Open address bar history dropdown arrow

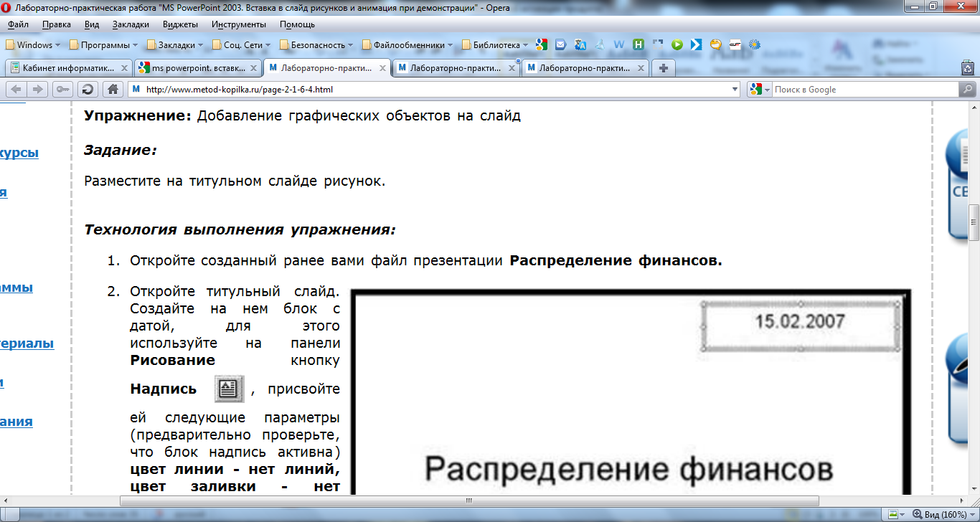[735, 90]
